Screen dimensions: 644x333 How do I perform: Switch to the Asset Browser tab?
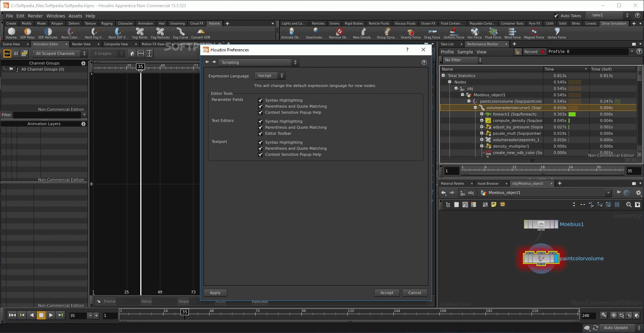[488, 184]
